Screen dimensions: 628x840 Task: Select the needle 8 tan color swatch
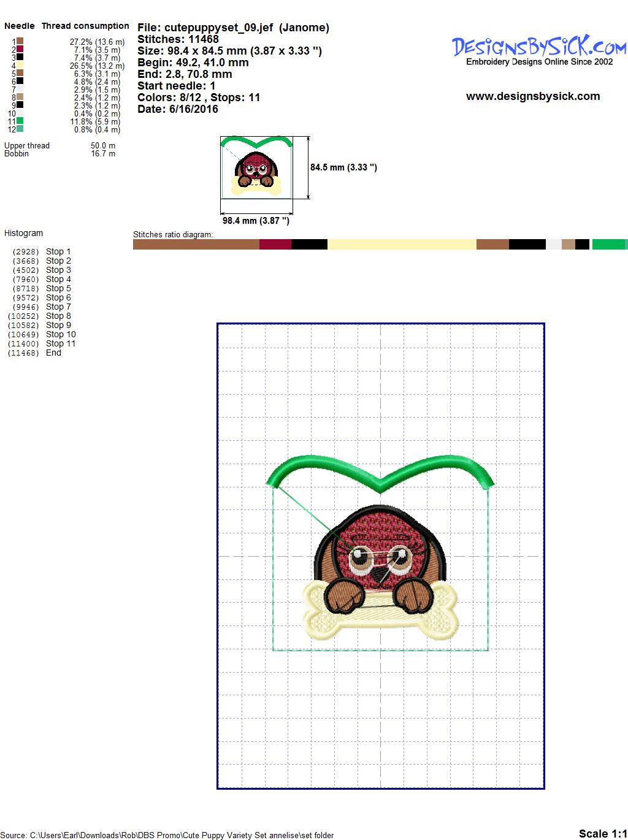coord(20,97)
